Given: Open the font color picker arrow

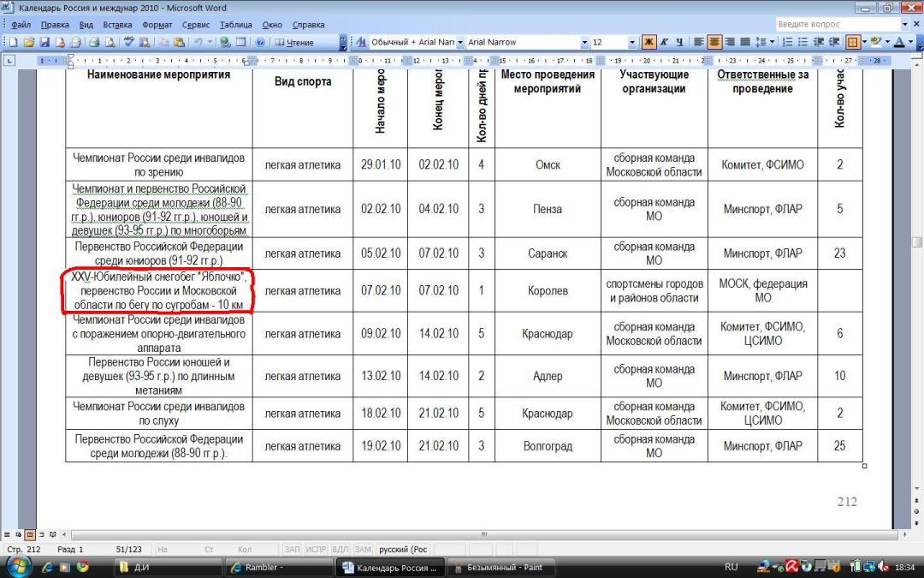Looking at the screenshot, I should tap(911, 42).
